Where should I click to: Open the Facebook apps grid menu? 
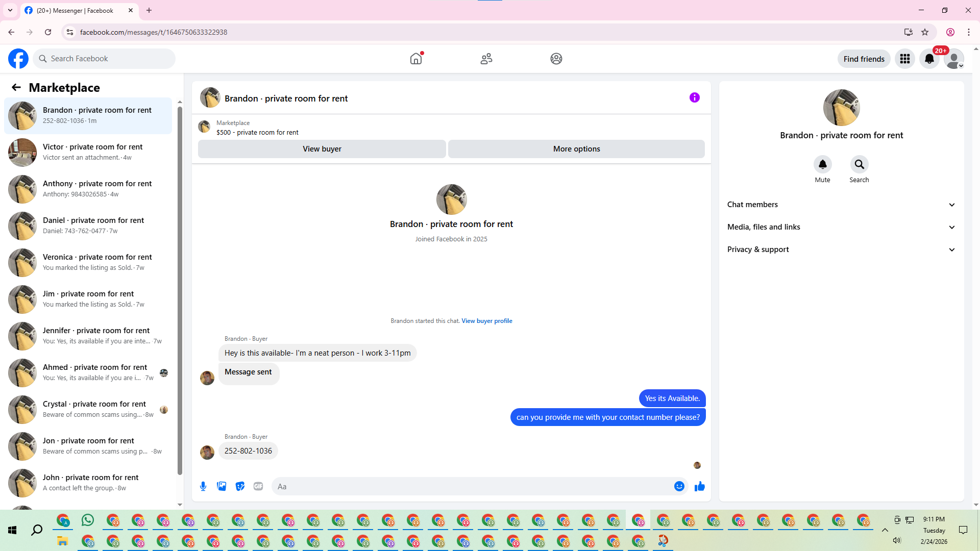(904, 59)
